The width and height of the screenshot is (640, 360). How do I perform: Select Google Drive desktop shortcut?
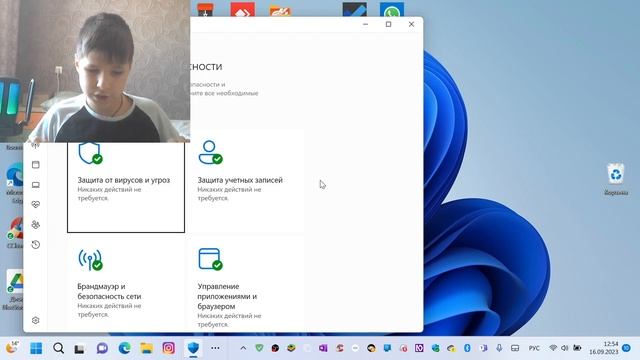tap(14, 290)
